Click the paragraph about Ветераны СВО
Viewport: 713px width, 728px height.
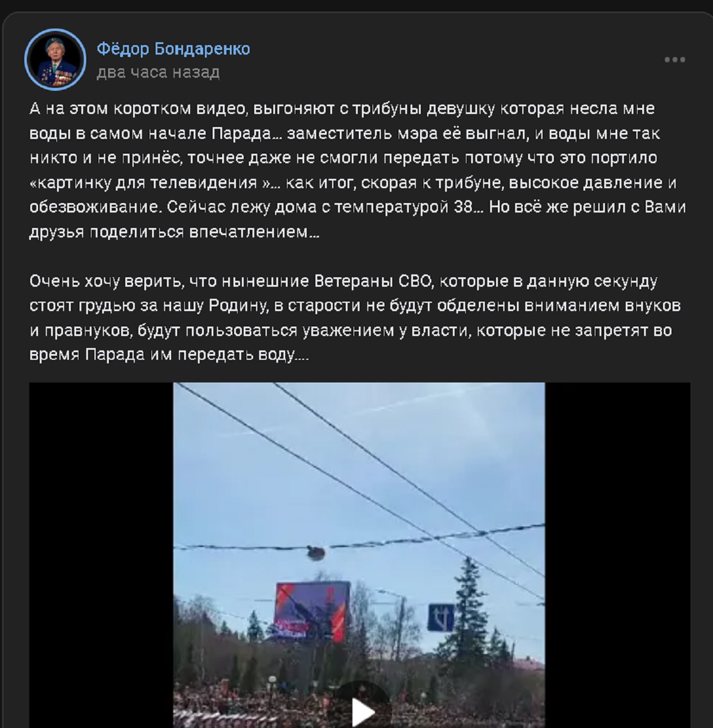(x=355, y=318)
